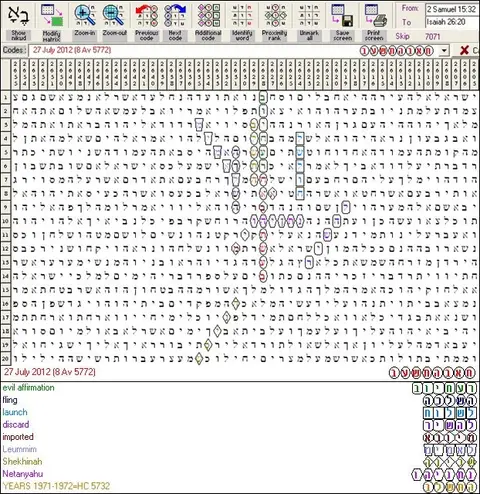Click row number 10 of the matrix
Image resolution: width=480 pixels, height=494 pixels.
tap(5, 221)
